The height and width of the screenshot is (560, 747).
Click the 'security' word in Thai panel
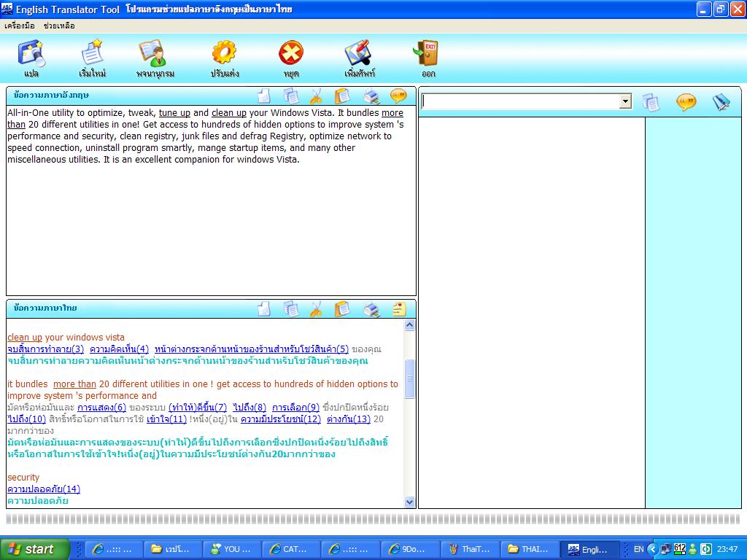point(23,478)
